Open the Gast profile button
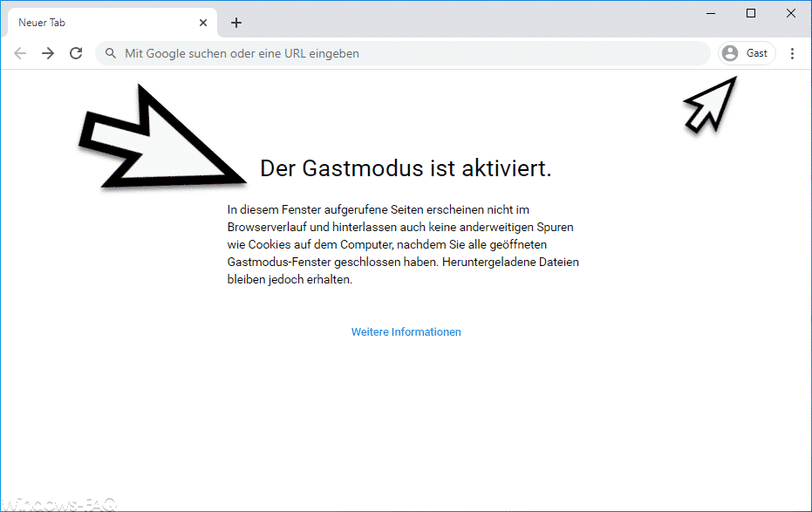812x512 pixels. click(x=747, y=53)
